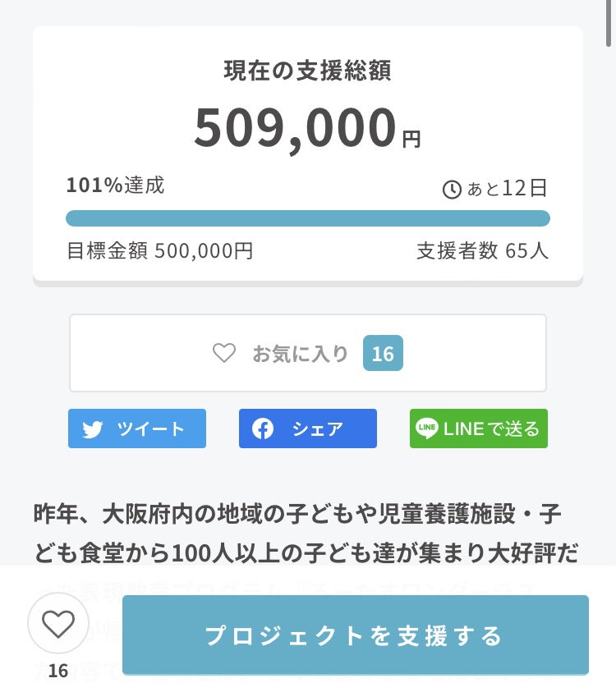616x692 pixels.
Task: Click the clock icon next to あと12日
Action: 452,190
